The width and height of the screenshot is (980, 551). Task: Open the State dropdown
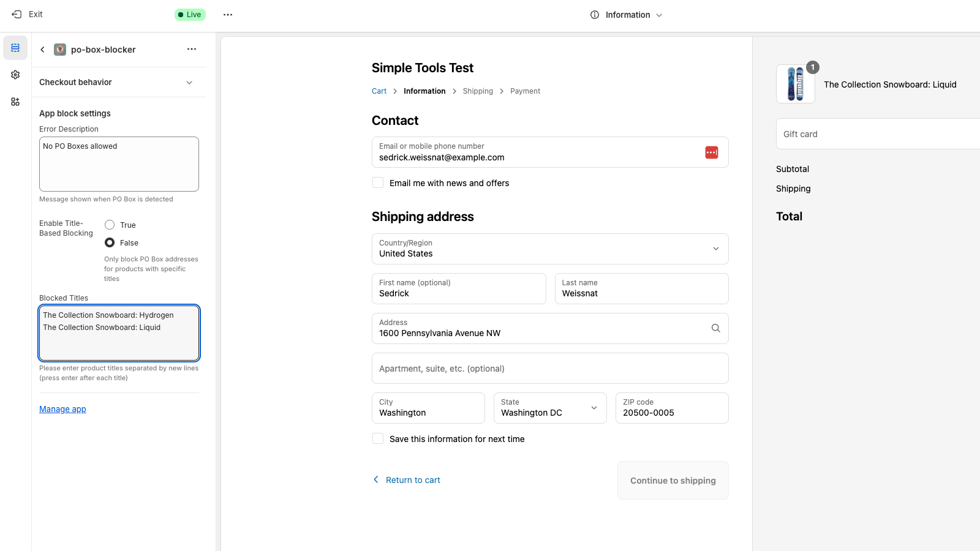549,408
